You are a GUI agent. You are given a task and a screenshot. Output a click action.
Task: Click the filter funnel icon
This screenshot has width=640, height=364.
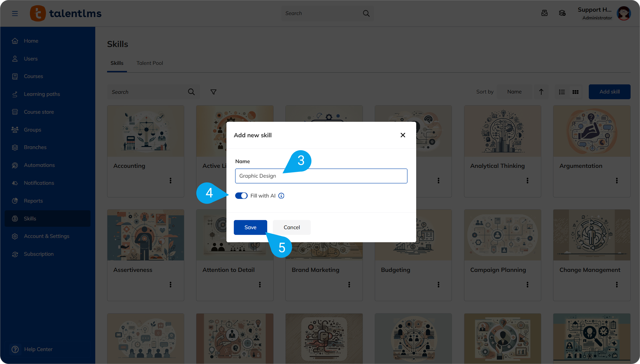[x=213, y=92]
